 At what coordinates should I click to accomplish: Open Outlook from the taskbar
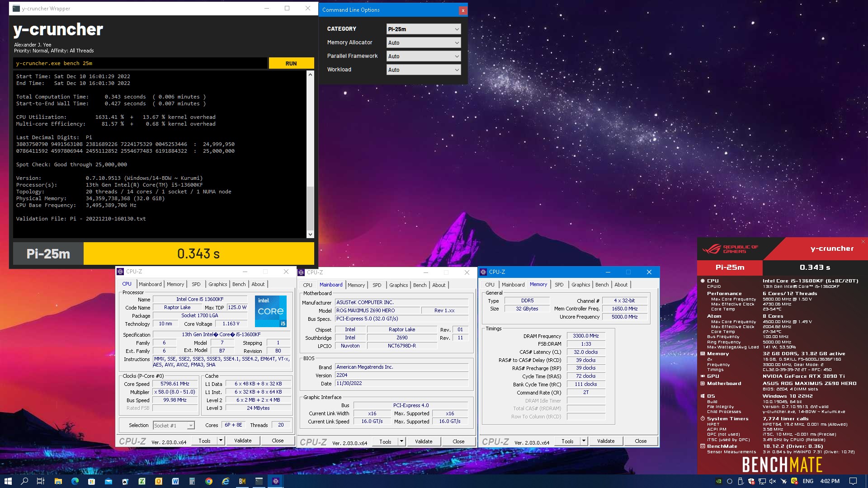(x=159, y=481)
